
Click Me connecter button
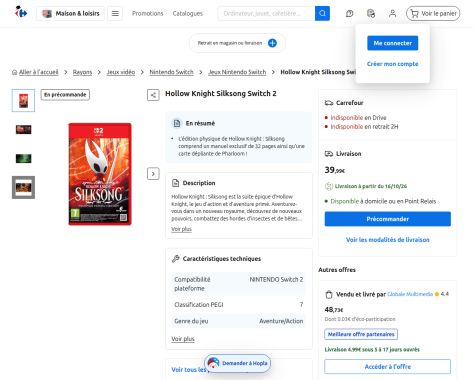[392, 43]
